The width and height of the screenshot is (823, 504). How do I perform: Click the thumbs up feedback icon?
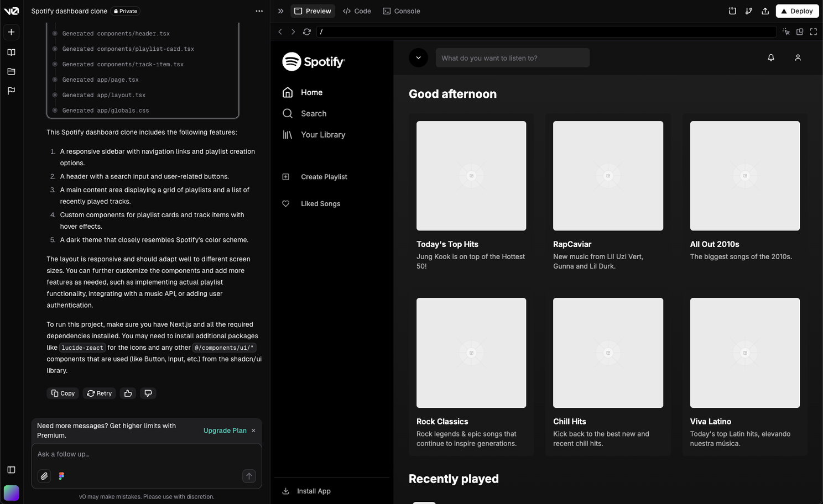coord(128,393)
